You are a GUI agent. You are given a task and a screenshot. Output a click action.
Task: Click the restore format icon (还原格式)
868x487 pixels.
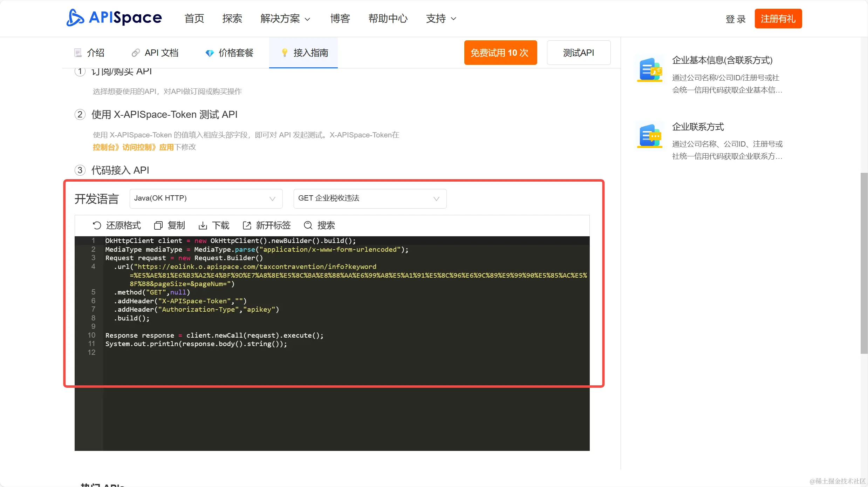tap(97, 225)
